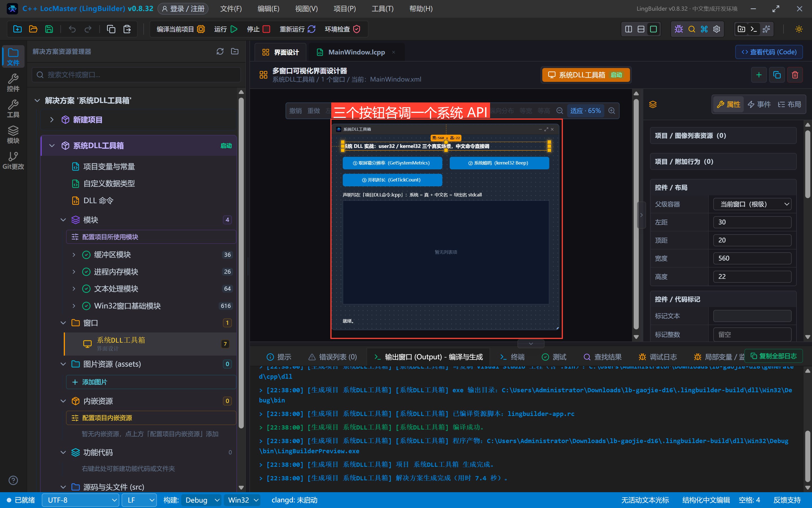Click zoom in magnifier on designer toolbar

point(611,111)
